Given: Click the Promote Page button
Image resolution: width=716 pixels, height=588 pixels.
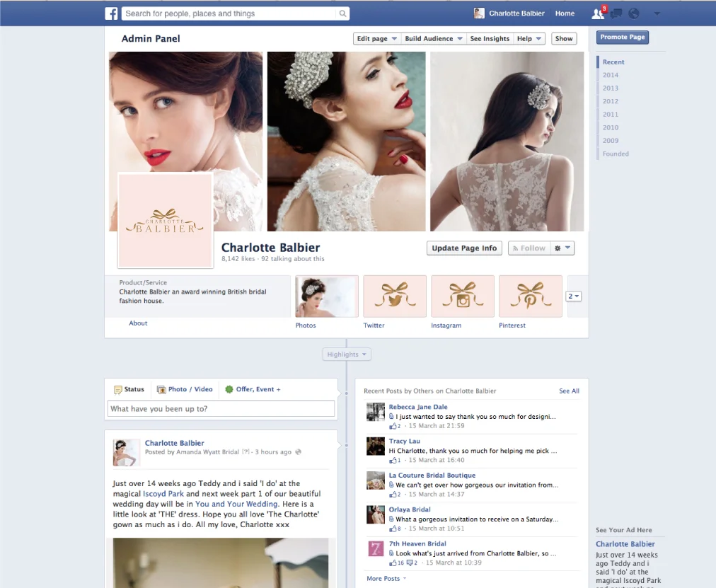Looking at the screenshot, I should click(623, 38).
